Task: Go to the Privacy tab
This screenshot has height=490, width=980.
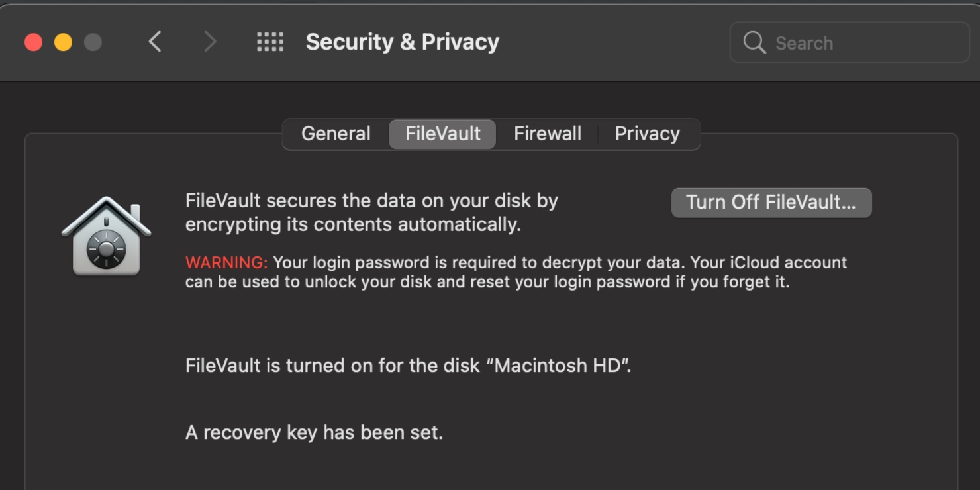Action: (x=648, y=134)
